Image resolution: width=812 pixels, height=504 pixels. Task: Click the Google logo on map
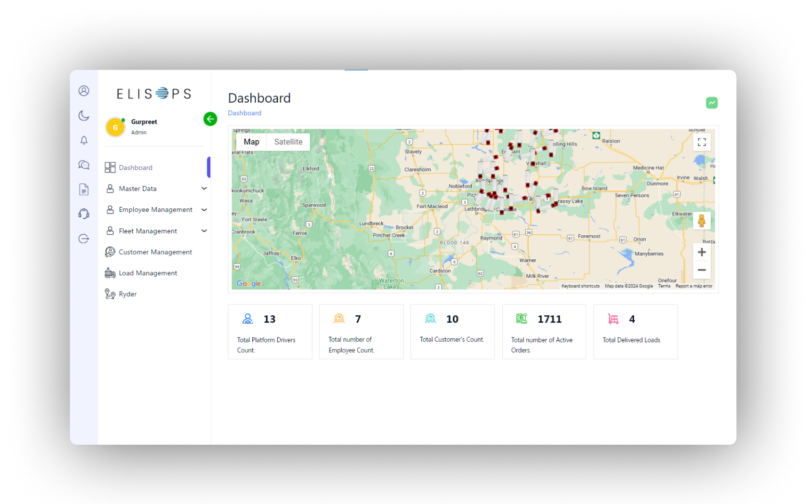coord(249,283)
